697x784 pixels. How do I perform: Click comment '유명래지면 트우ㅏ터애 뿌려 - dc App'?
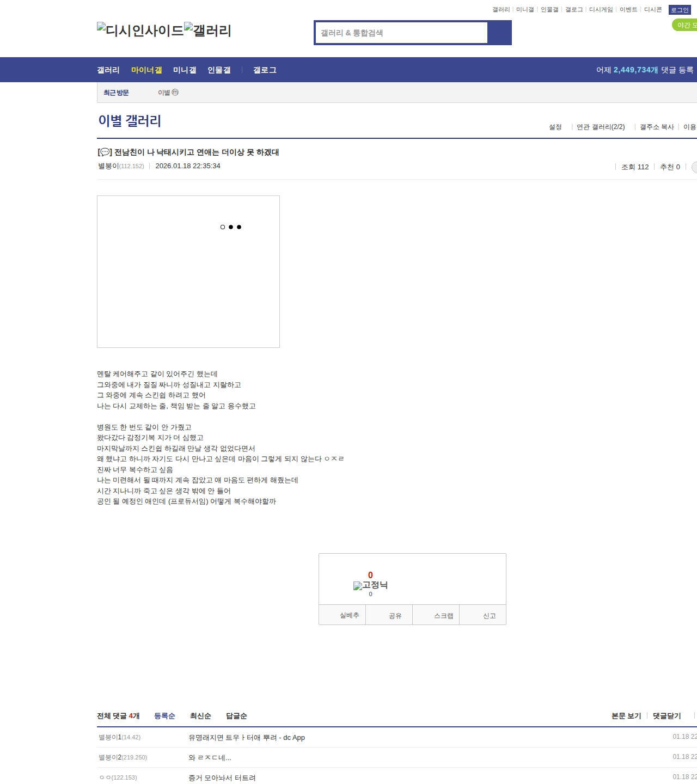[247, 738]
